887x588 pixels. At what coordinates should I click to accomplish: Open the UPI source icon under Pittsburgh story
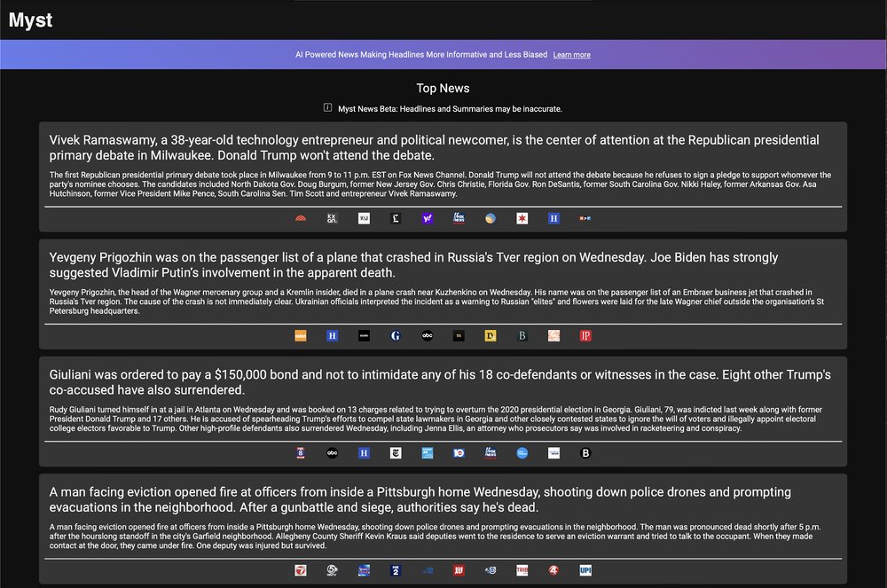click(x=585, y=570)
